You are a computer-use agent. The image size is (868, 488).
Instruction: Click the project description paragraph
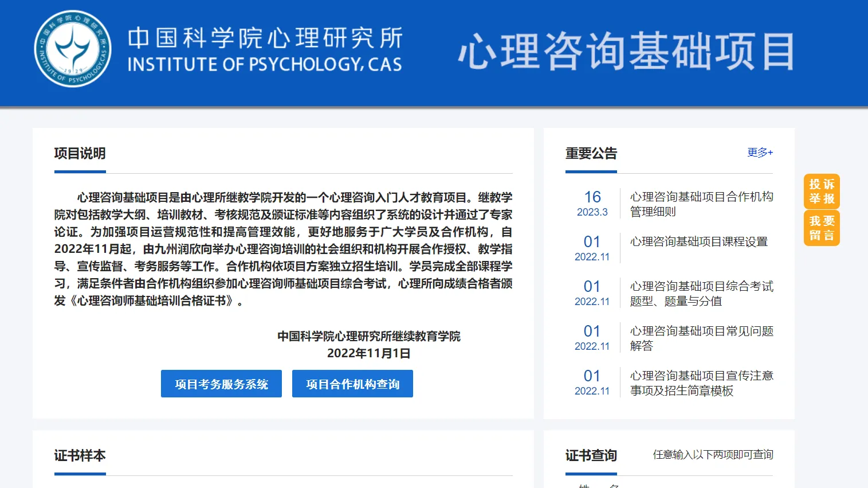tap(283, 249)
